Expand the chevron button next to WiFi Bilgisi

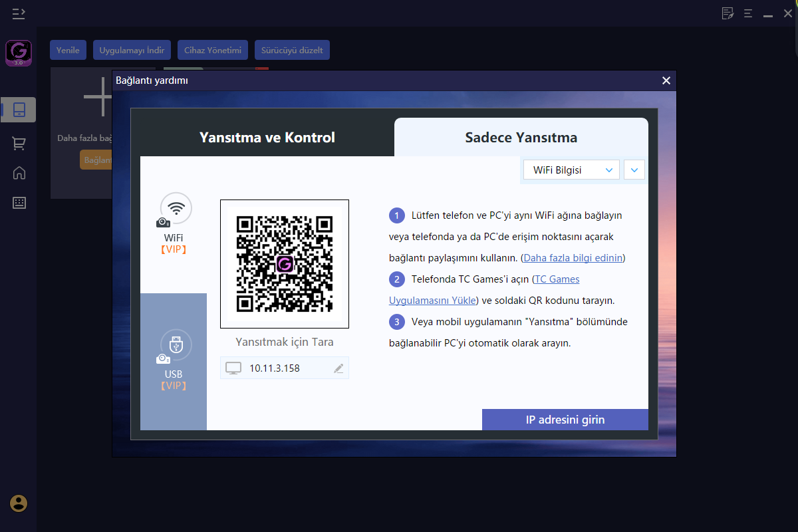pyautogui.click(x=634, y=170)
